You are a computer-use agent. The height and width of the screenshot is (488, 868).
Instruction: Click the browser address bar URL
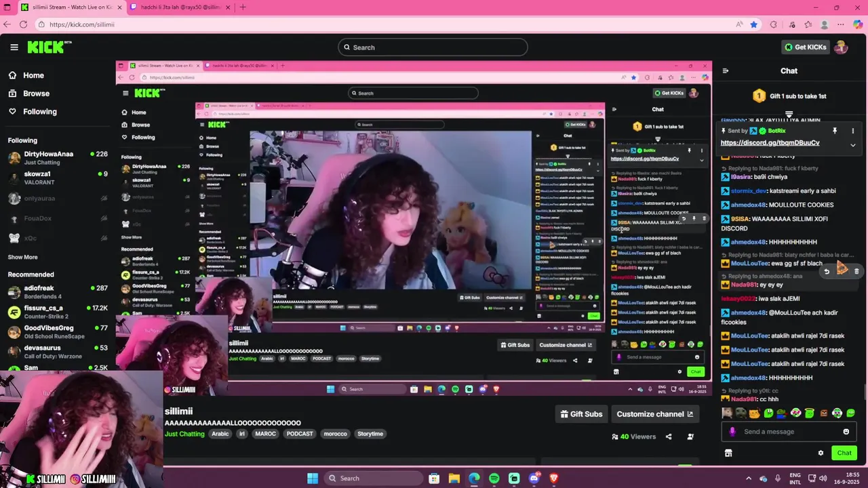(x=81, y=24)
